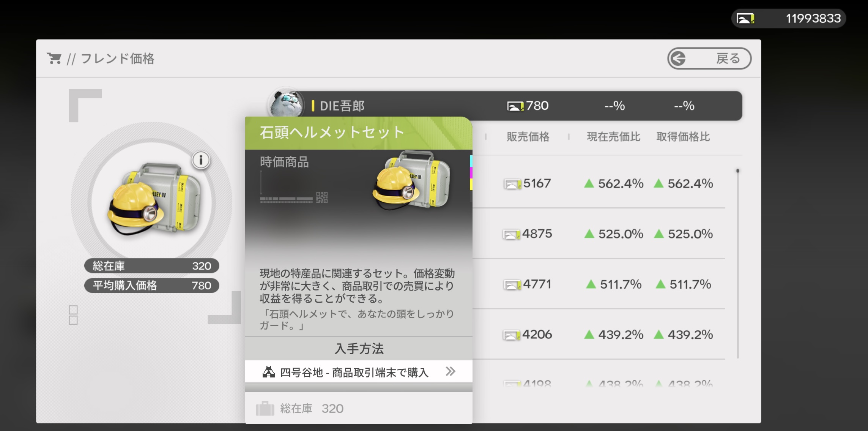Click the DIE吾郎 player avatar

pos(285,104)
